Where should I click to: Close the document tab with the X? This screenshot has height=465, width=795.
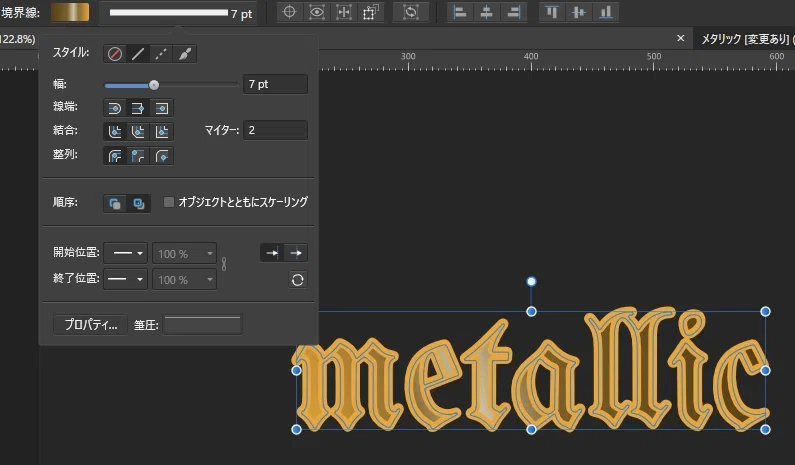pos(680,39)
